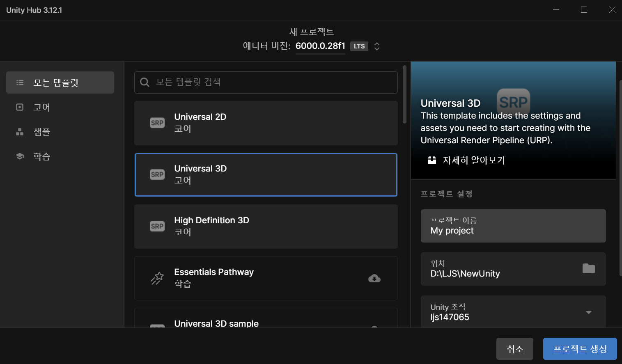This screenshot has height=364, width=622.
Task: Maximize the Unity Hub window
Action: click(x=584, y=10)
